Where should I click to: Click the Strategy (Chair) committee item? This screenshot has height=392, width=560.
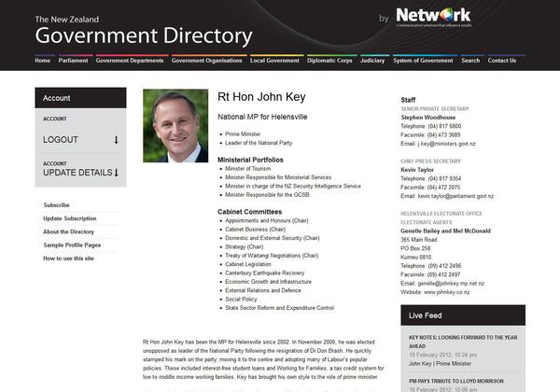tap(245, 246)
